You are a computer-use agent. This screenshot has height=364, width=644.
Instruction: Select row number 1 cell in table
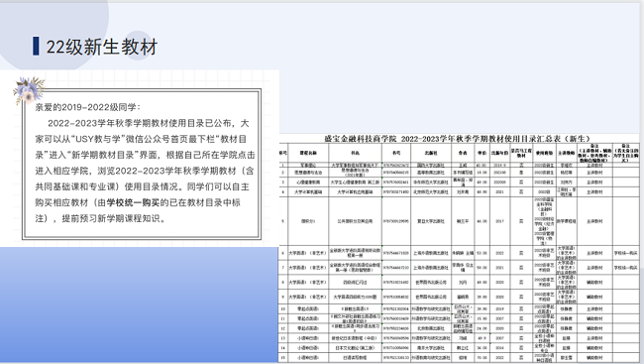[x=283, y=165]
